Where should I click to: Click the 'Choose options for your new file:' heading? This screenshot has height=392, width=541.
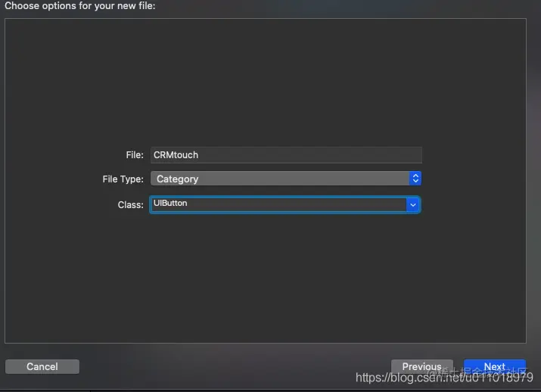80,6
